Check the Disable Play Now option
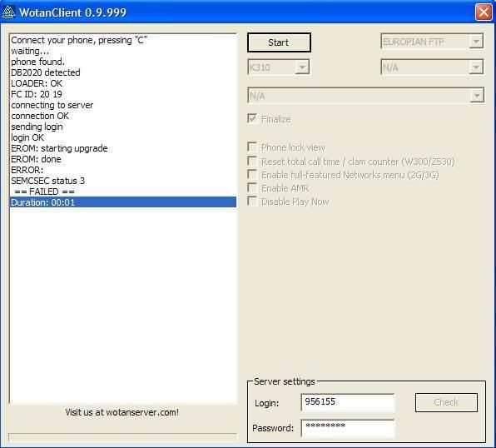496x448 pixels. [x=252, y=201]
